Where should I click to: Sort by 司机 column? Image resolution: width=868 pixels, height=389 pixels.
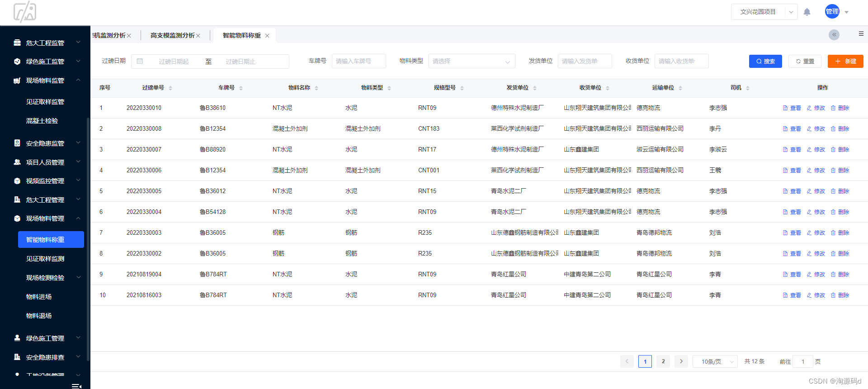748,88
